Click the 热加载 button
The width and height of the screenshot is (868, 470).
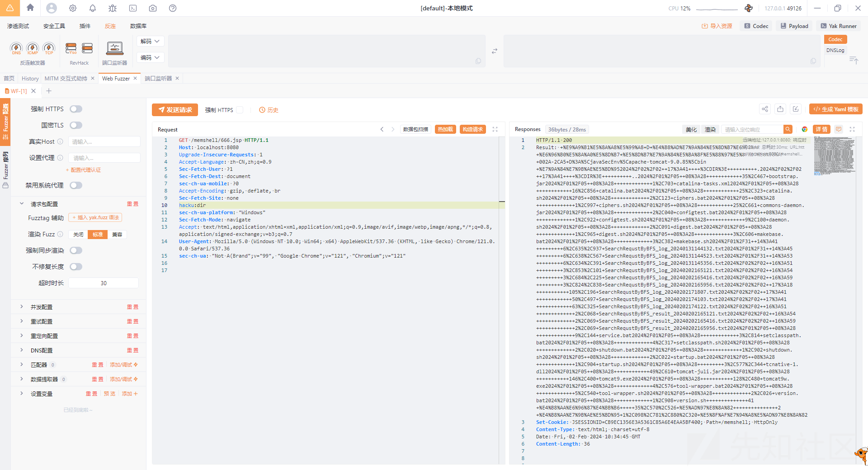[445, 129]
